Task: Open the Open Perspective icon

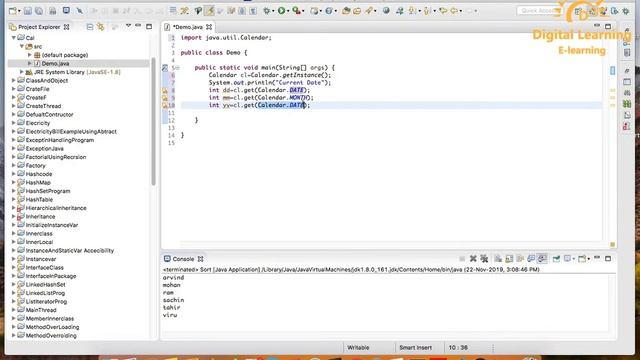Action: [579, 11]
